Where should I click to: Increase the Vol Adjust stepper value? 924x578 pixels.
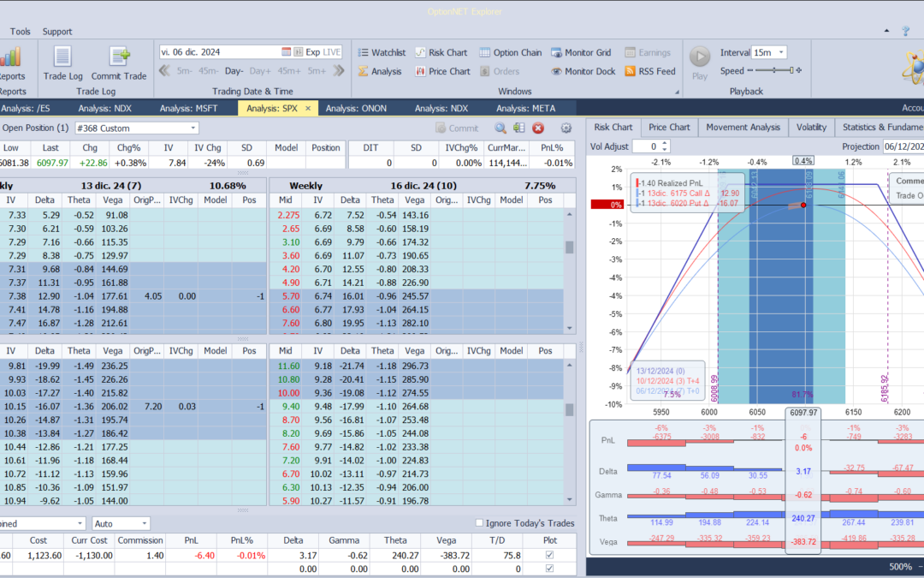[665, 143]
